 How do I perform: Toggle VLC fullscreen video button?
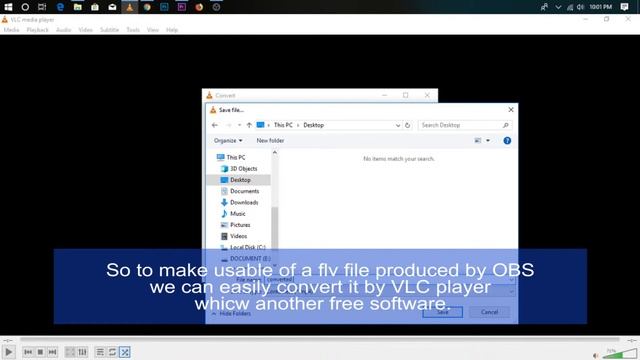70,352
